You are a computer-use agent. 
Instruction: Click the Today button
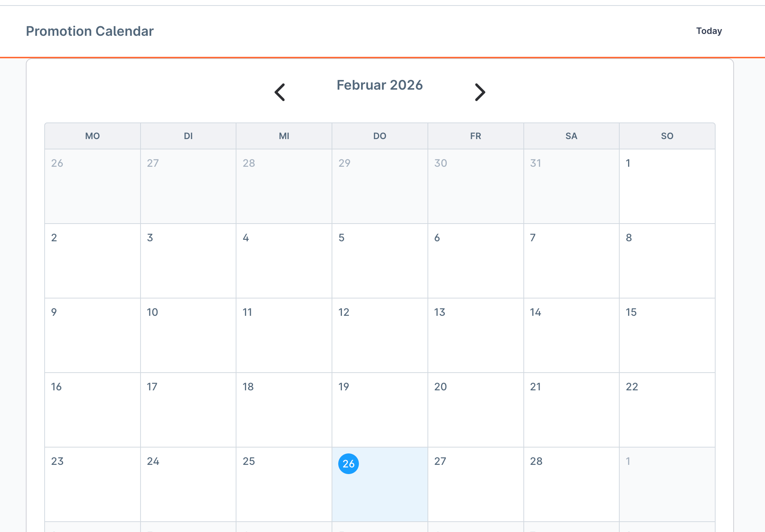(x=709, y=31)
